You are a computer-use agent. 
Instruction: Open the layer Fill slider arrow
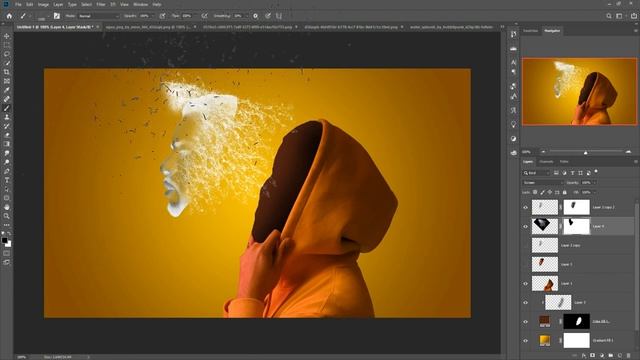tap(594, 192)
